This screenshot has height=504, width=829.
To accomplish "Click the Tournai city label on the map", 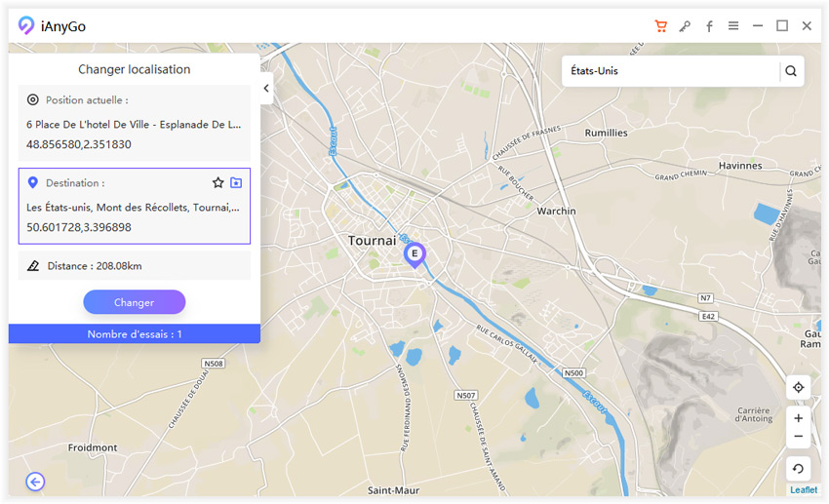I will [x=373, y=241].
